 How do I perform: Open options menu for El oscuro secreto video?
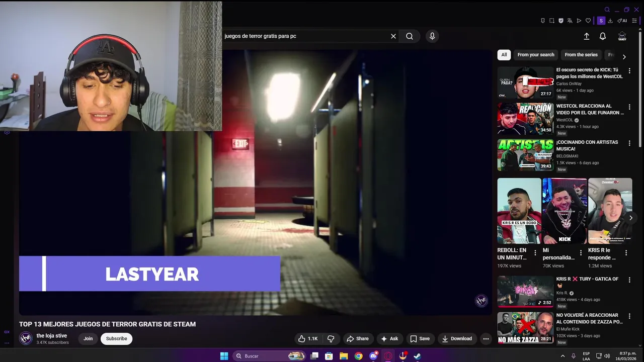click(x=629, y=71)
